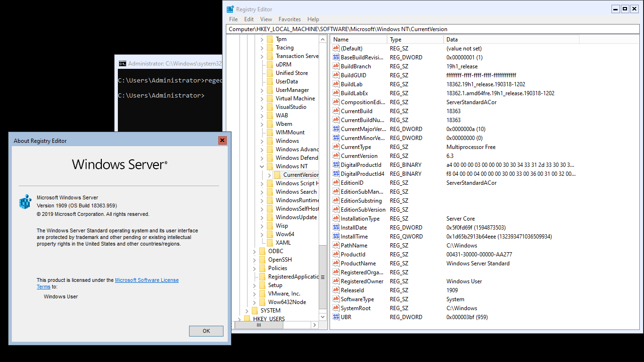
Task: Open the Favorites menu
Action: (x=289, y=19)
